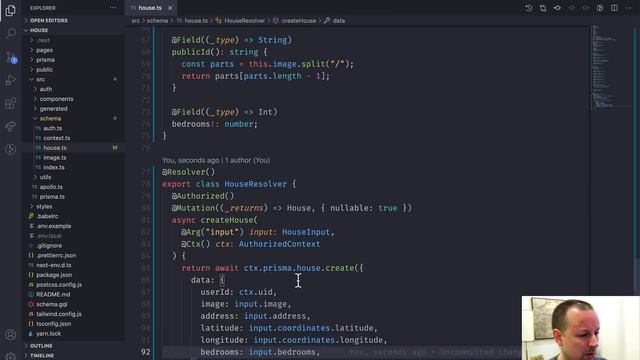
Task: Open prisma.ts file
Action: (x=73, y=197)
